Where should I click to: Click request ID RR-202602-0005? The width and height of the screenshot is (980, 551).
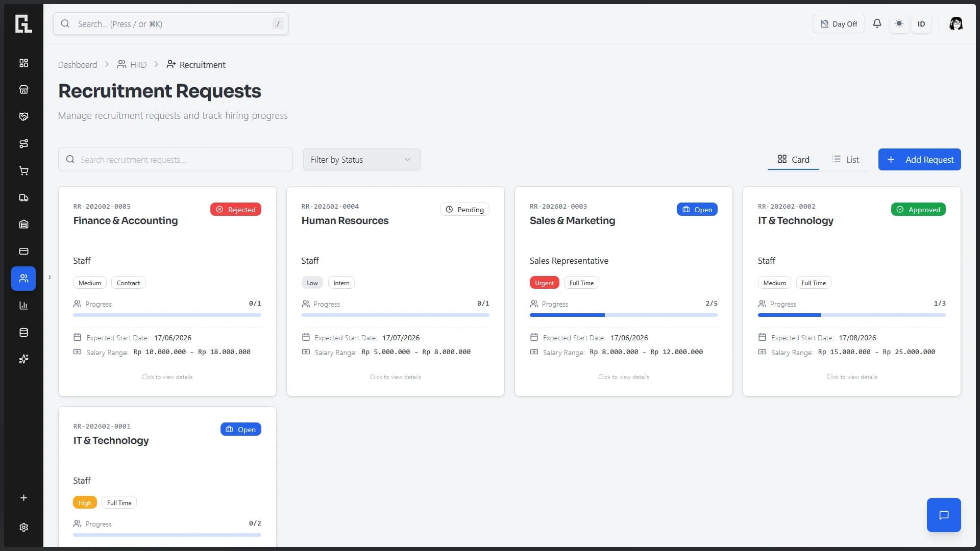102,207
